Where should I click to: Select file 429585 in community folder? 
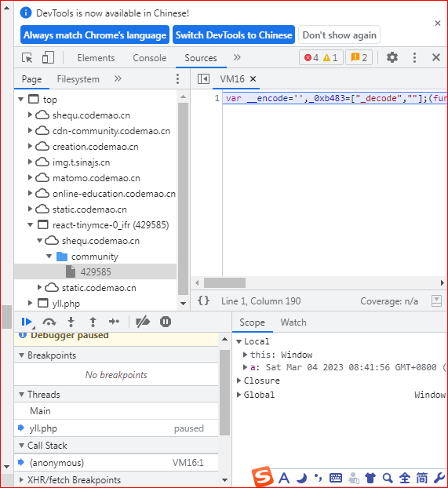95,271
